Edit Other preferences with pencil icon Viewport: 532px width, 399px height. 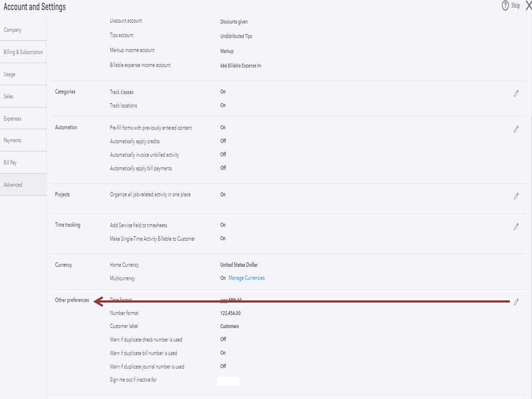(516, 302)
